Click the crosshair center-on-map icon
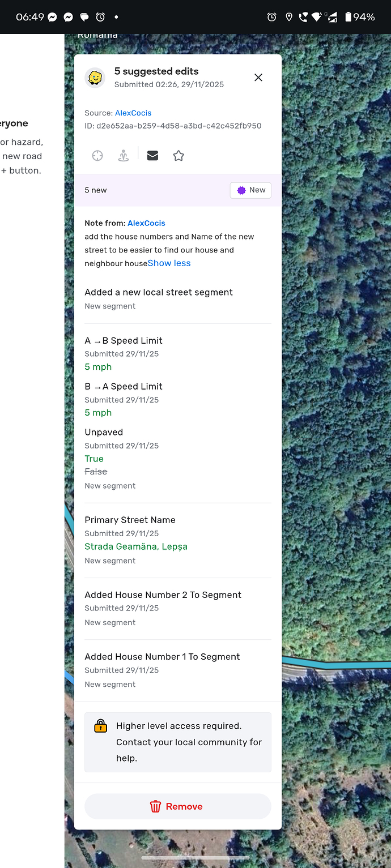The width and height of the screenshot is (391, 868). 97,156
